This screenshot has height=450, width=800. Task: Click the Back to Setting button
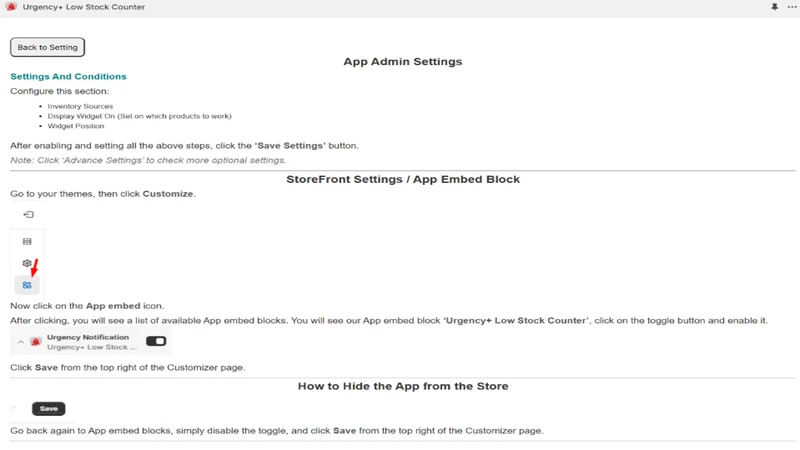(x=47, y=47)
